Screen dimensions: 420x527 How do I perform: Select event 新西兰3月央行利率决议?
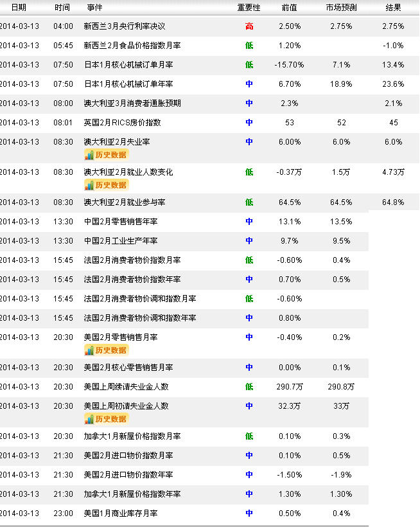125,26
